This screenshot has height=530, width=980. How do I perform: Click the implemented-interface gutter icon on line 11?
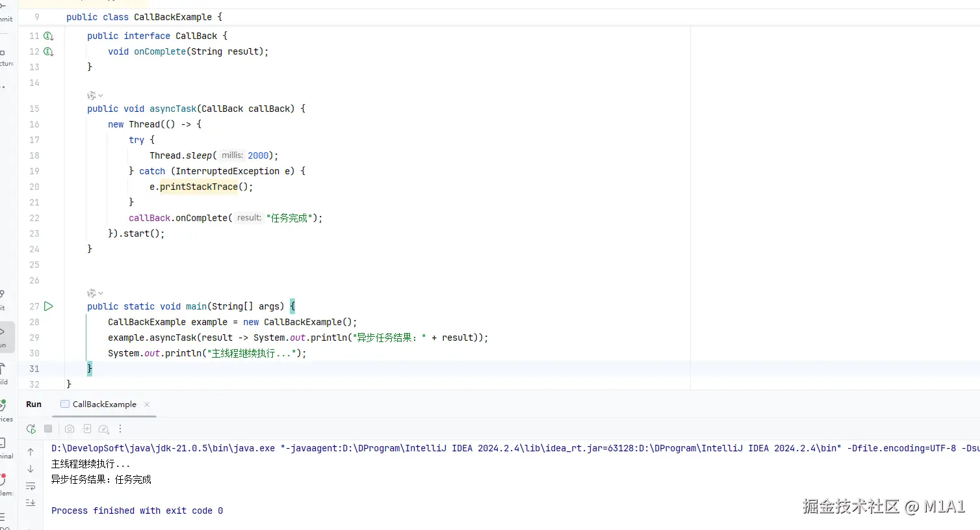point(48,36)
